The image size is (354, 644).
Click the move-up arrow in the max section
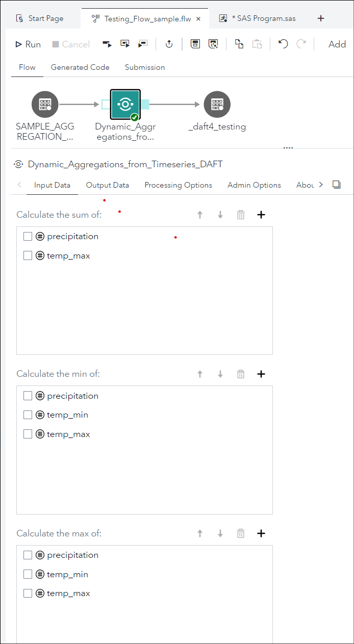click(199, 533)
